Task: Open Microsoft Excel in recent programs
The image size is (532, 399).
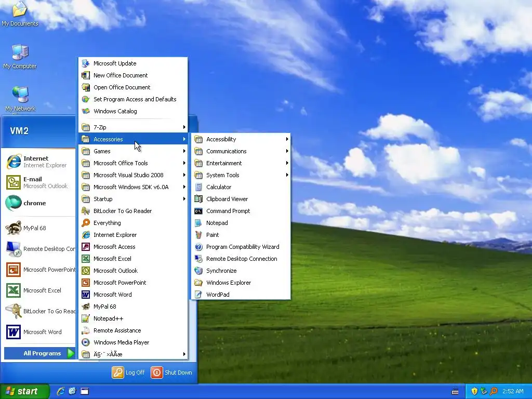Action: click(39, 290)
